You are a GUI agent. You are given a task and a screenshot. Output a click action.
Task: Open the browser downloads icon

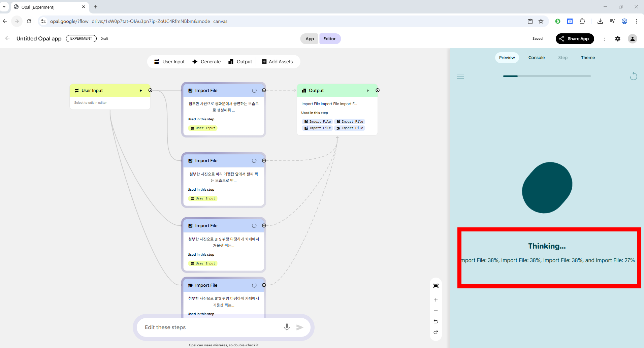(600, 21)
